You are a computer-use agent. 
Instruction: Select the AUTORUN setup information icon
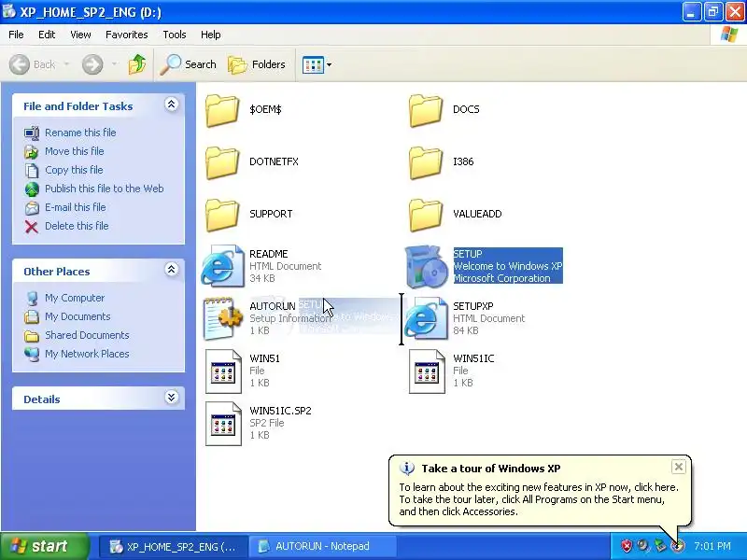[223, 318]
